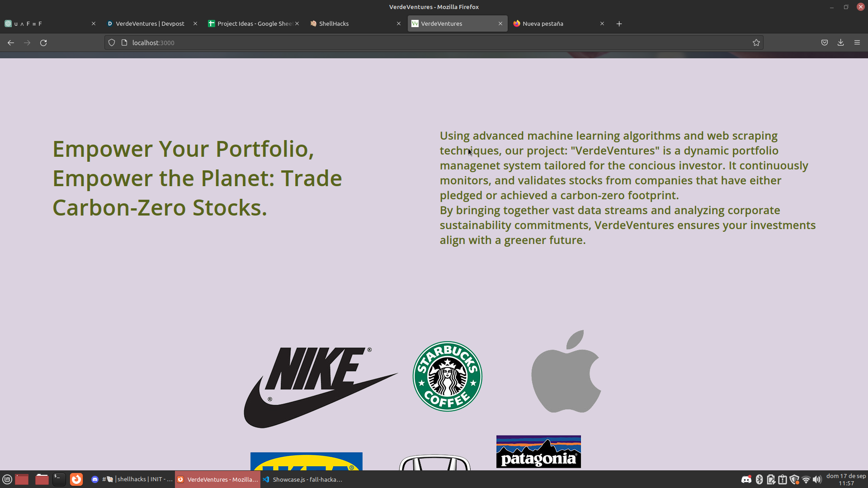Click the browser back arrow button
This screenshot has height=488, width=868.
point(11,42)
